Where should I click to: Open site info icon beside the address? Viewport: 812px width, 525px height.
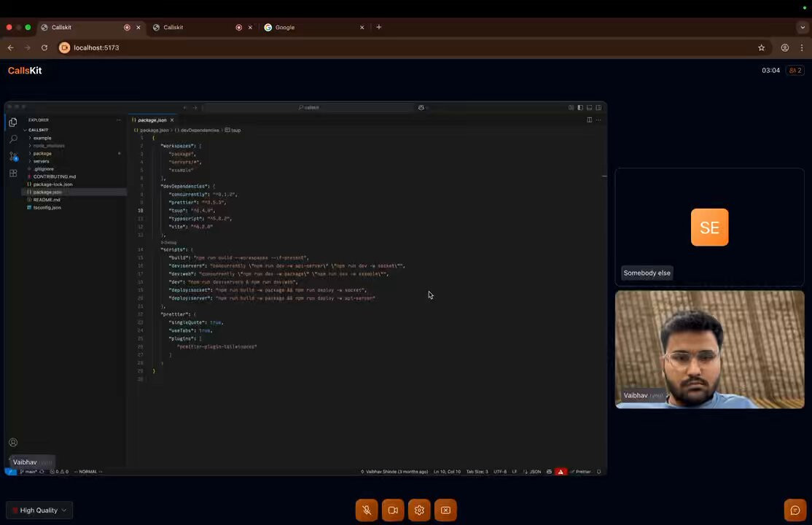[x=64, y=47]
